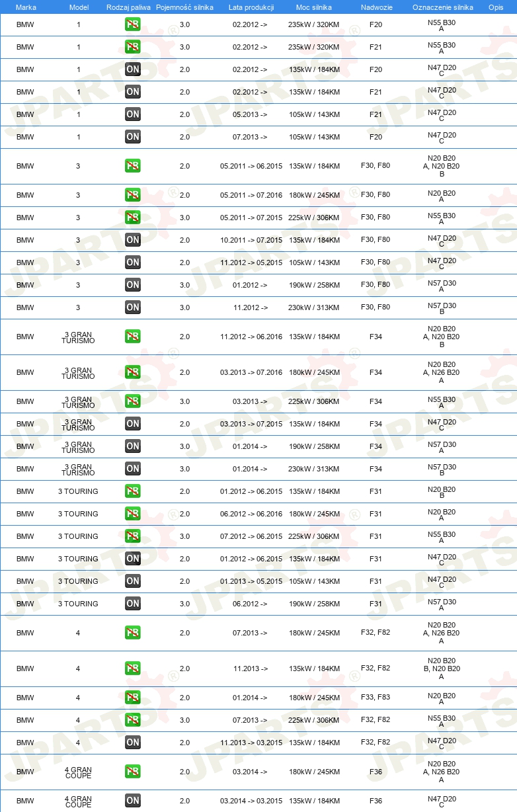The image size is (517, 812).
Task: Click ON icon in 3 Gran Turismo 313KM row
Action: pos(133,469)
